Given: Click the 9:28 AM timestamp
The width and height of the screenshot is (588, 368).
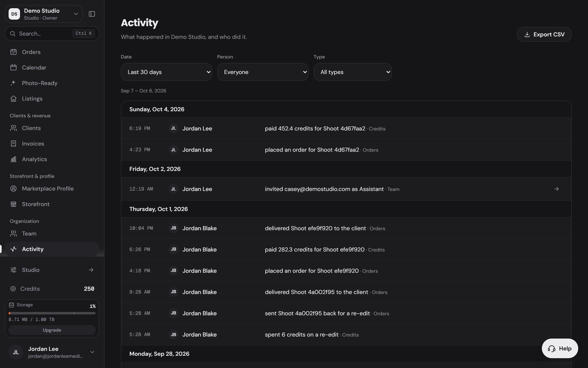Looking at the screenshot, I should point(139,292).
